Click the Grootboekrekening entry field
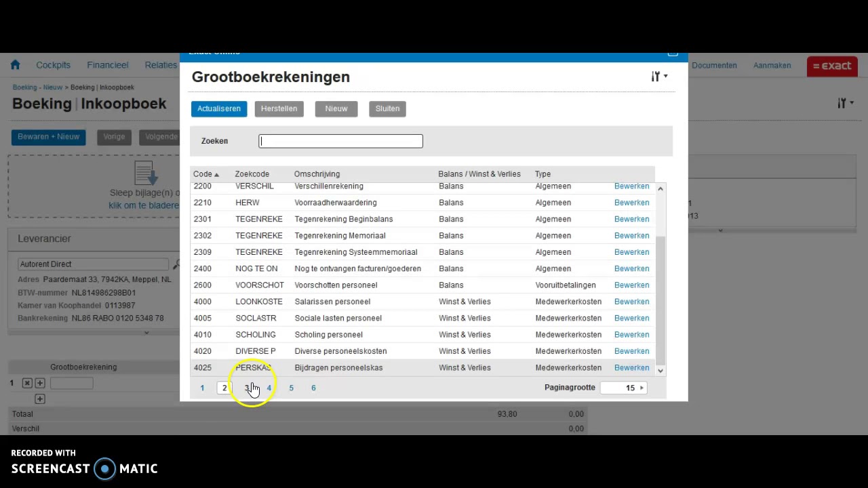Image resolution: width=868 pixels, height=488 pixels. (71, 383)
